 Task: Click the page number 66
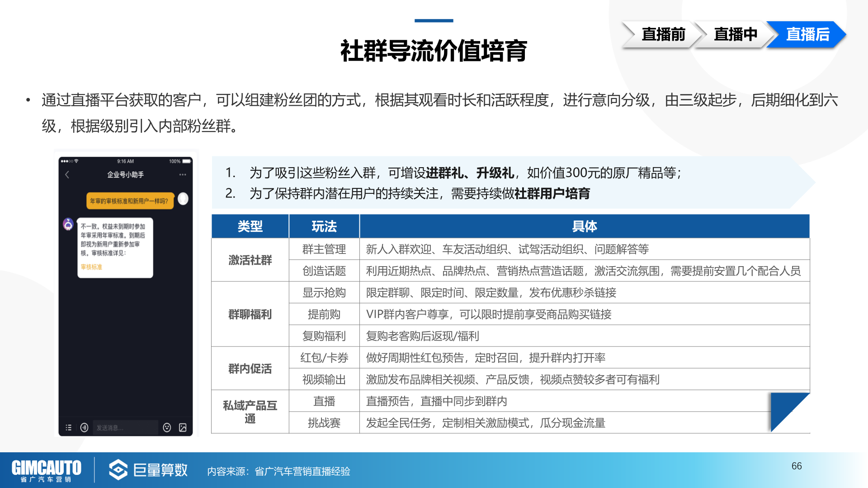pos(797,466)
